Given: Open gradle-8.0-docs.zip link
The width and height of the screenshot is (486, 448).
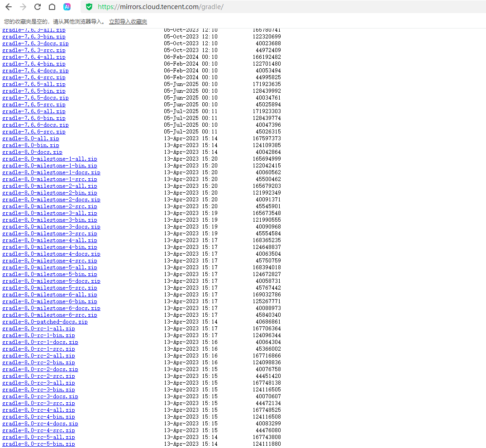Looking at the screenshot, I should pyautogui.click(x=32, y=152).
